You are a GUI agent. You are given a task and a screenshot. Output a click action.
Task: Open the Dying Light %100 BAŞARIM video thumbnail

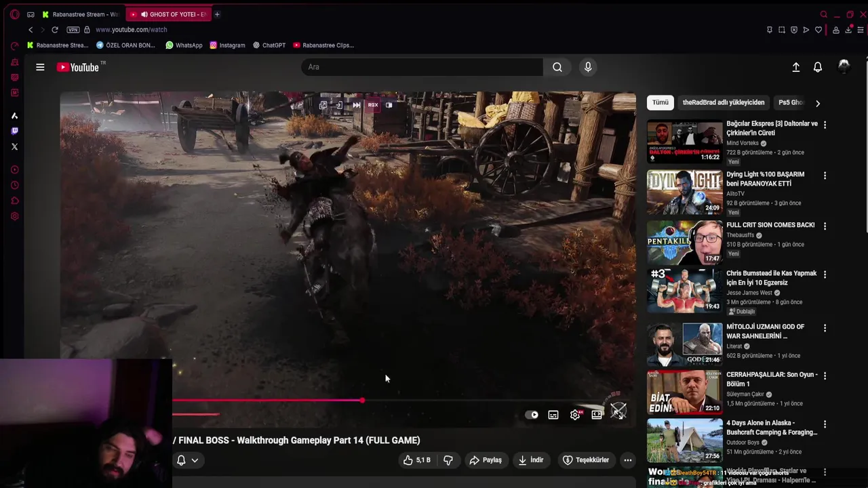(684, 192)
